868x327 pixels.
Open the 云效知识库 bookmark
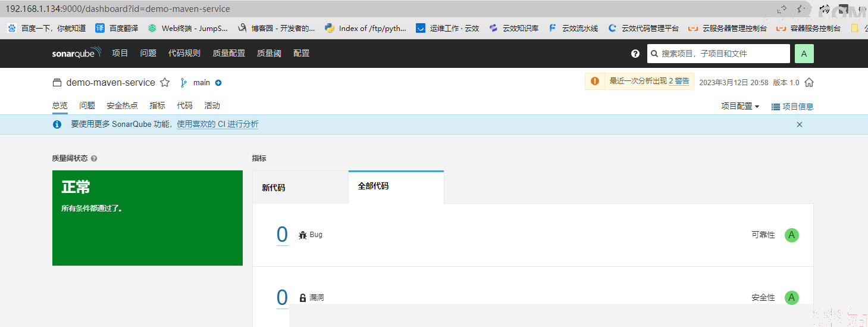514,28
